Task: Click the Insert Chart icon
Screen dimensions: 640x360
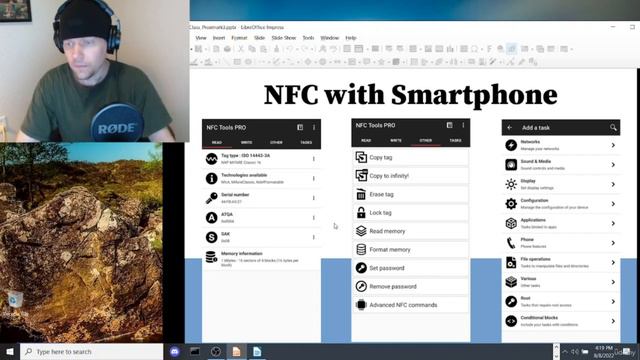Action: [x=450, y=49]
